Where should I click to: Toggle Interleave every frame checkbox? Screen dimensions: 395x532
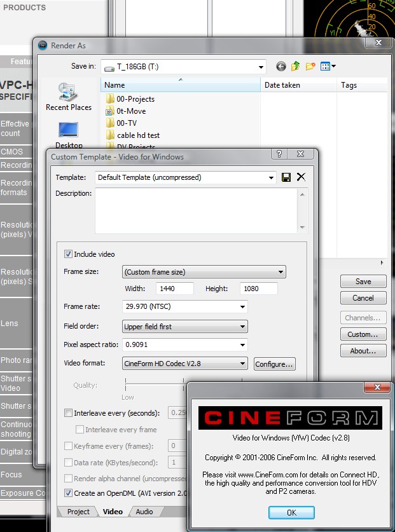click(80, 429)
